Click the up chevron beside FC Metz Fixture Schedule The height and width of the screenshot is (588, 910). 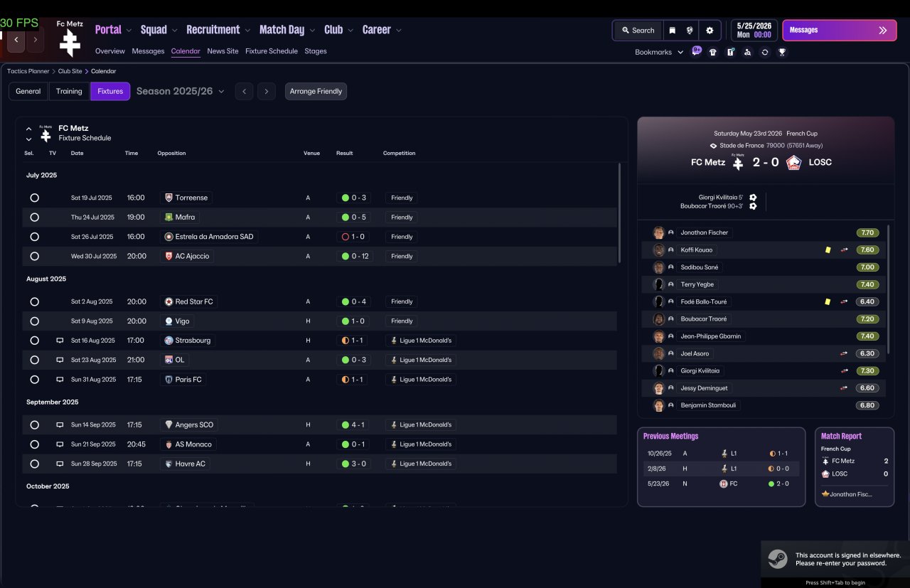(28, 129)
